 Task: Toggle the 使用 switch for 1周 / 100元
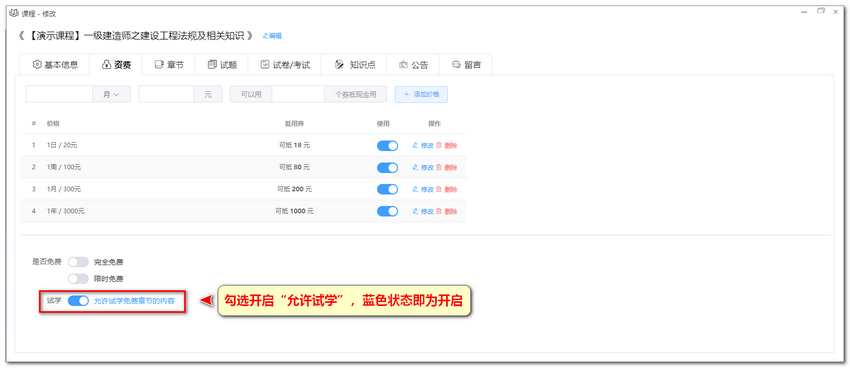point(387,167)
